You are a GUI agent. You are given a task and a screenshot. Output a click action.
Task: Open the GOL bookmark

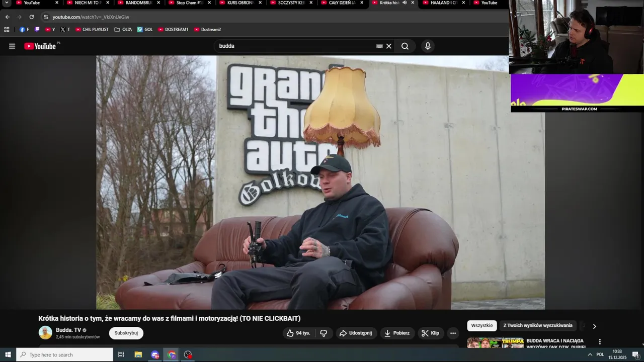pyautogui.click(x=145, y=30)
